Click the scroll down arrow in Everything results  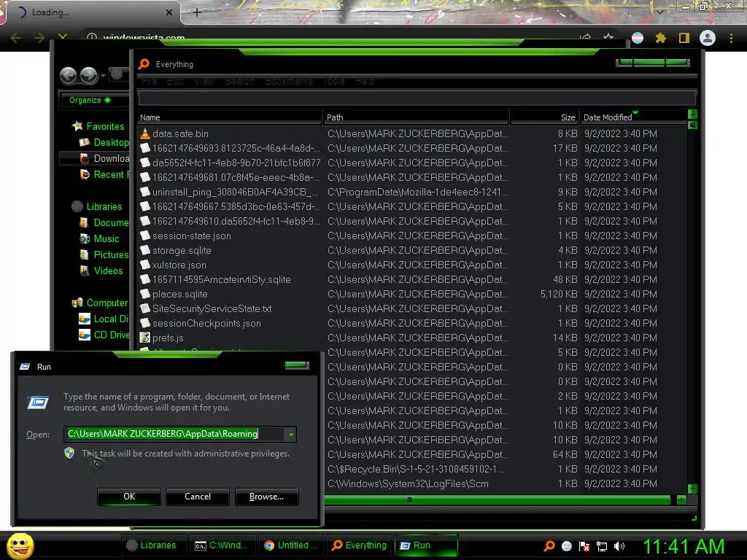pos(692,489)
